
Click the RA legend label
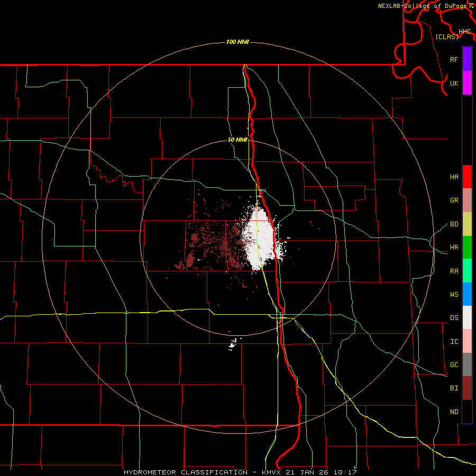[x=454, y=271]
